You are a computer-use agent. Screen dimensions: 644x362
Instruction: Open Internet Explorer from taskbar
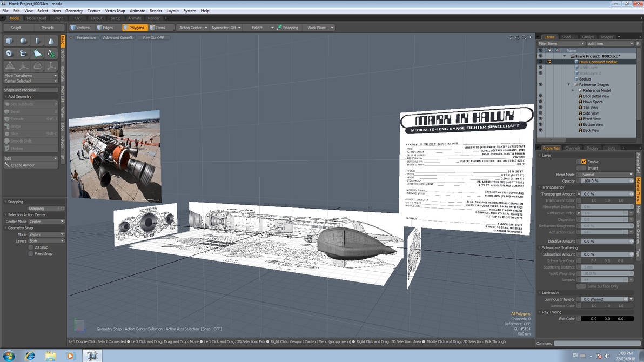coord(30,356)
